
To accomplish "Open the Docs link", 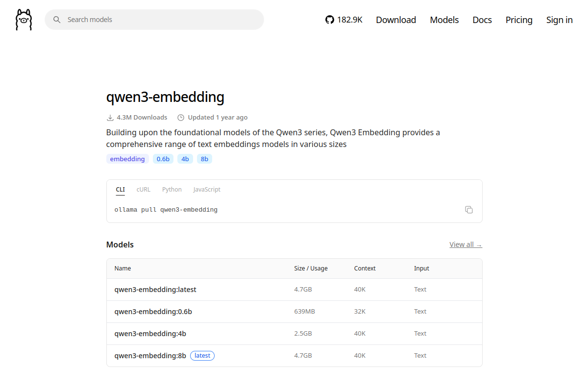I will point(482,20).
